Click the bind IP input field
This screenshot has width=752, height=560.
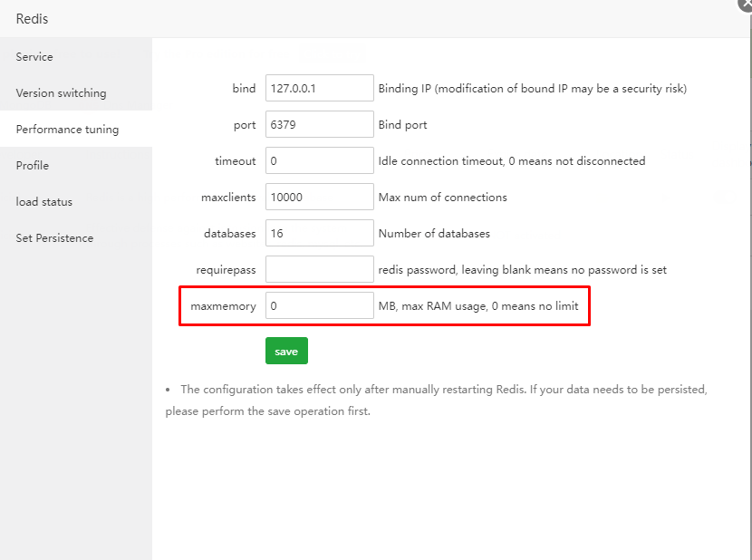click(319, 88)
